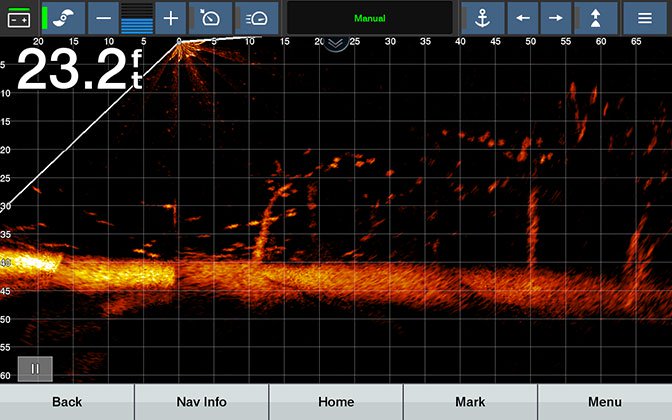Return to the Home screen

click(336, 402)
